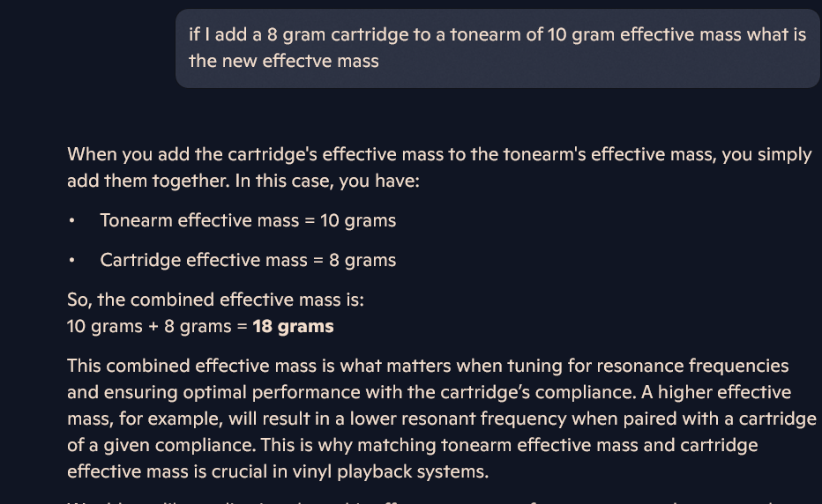This screenshot has width=822, height=504.
Task: Click "So, the combined effective mass is:" line
Action: click(215, 300)
